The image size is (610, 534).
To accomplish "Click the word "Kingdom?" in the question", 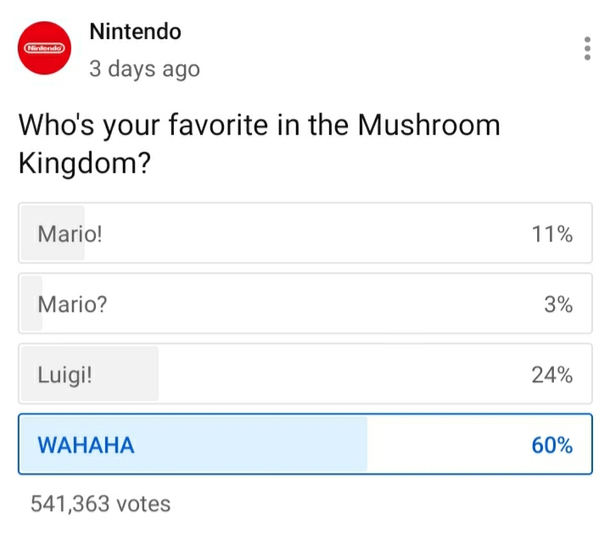I will tap(84, 163).
